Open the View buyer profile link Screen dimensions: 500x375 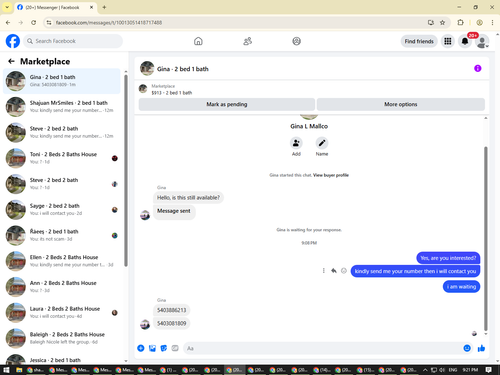pos(331,175)
